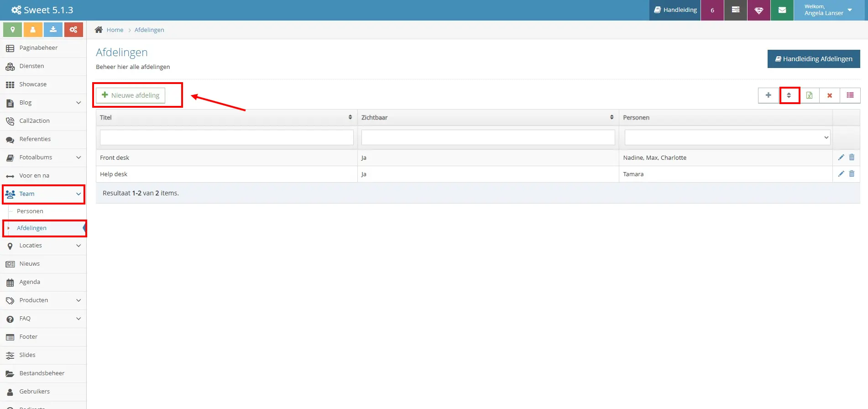Screen dimensions: 868x409
Task: Select Afdelingen under Team
Action: point(31,228)
